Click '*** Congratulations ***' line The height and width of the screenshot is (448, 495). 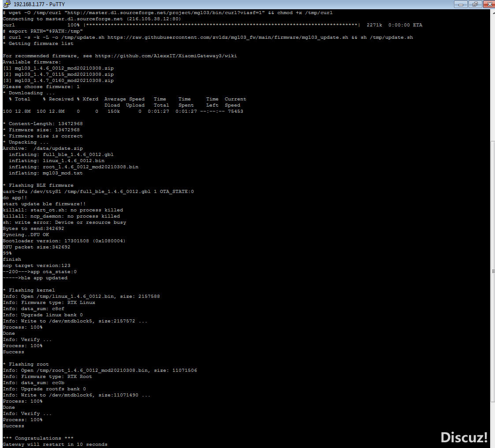pyautogui.click(x=38, y=438)
